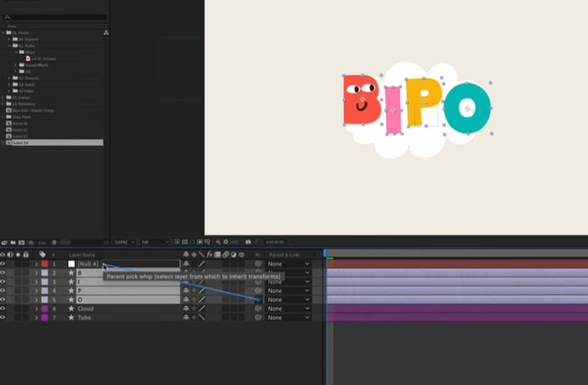Hide the Tube layer with eye toggle
The image size is (588, 385).
pyautogui.click(x=3, y=317)
